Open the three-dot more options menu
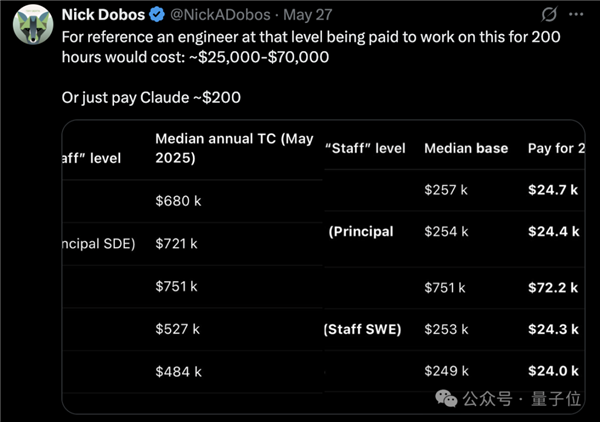The height and width of the screenshot is (422, 600). [577, 15]
